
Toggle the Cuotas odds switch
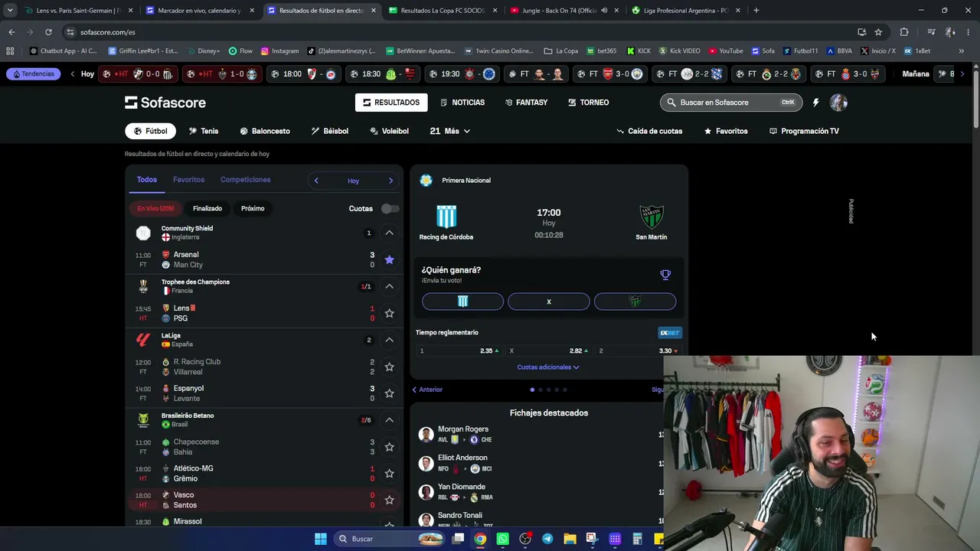click(x=390, y=208)
